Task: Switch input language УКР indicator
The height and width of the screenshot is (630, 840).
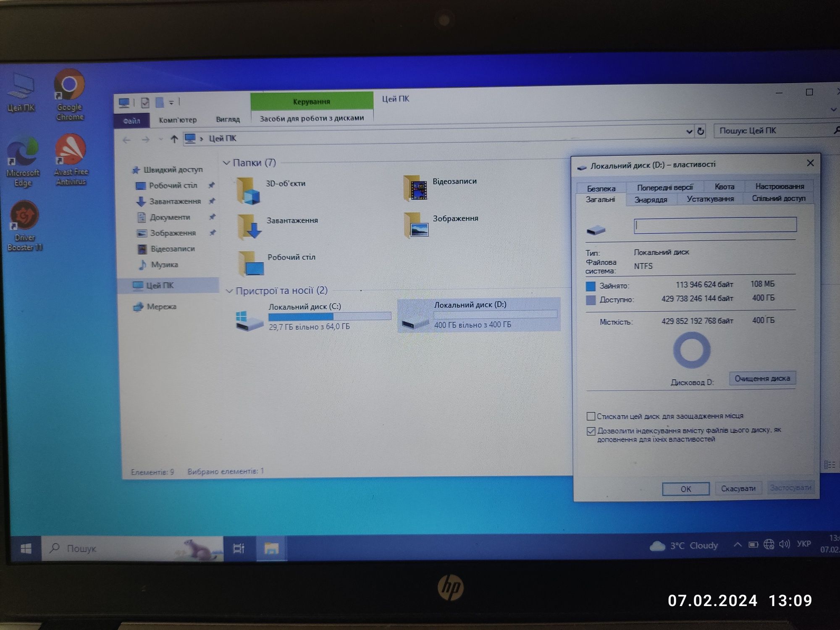Action: click(x=803, y=544)
